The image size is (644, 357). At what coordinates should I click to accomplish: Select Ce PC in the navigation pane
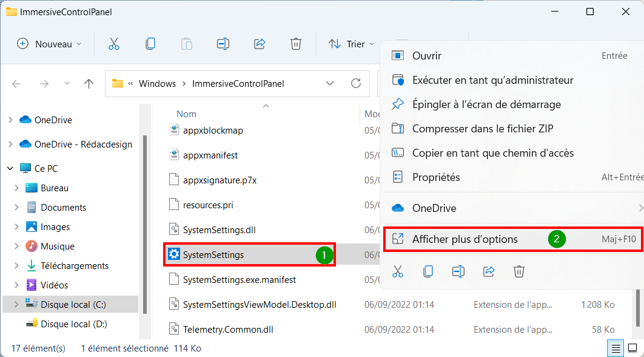39,169
